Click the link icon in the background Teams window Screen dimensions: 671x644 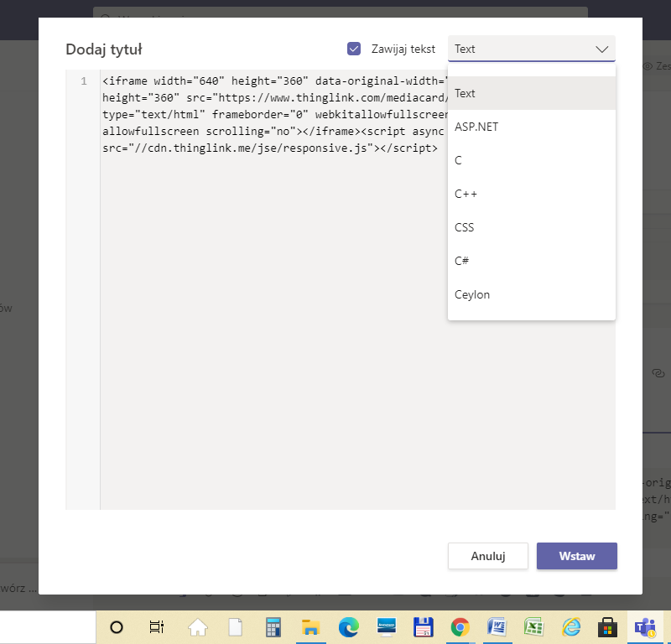click(x=658, y=373)
